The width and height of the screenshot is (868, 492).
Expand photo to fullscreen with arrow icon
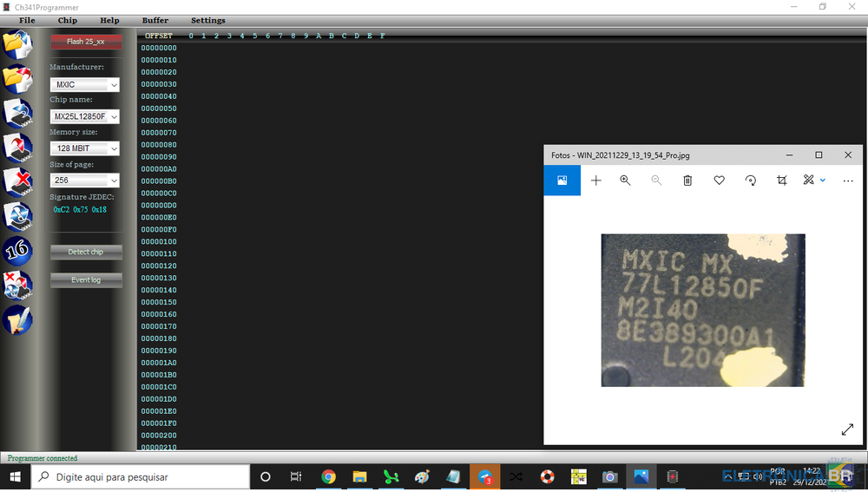(x=847, y=430)
